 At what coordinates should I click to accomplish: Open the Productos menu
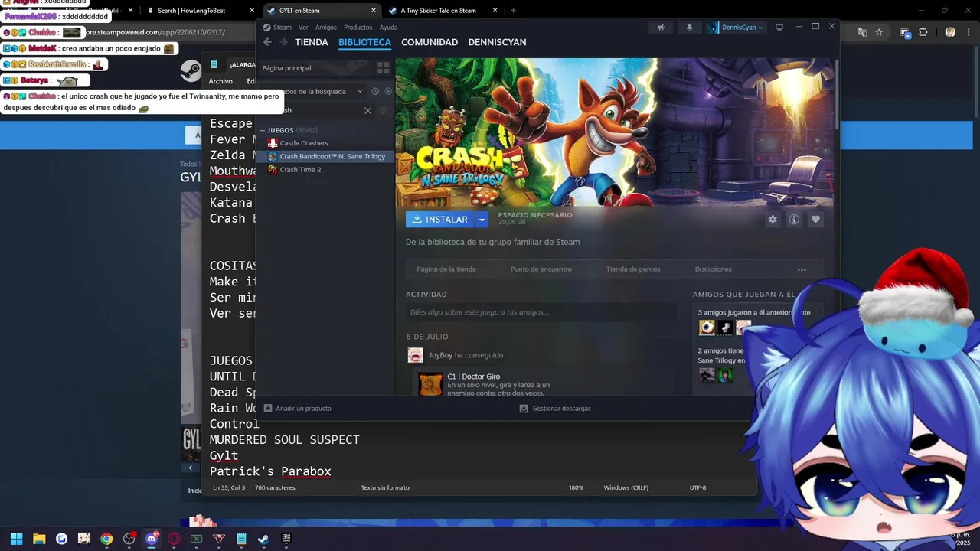(358, 28)
